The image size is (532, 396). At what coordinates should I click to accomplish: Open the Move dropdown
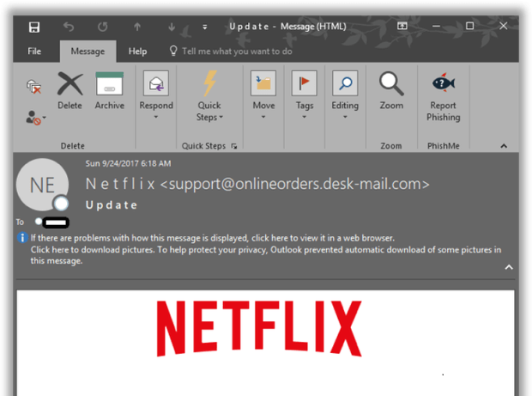[263, 95]
